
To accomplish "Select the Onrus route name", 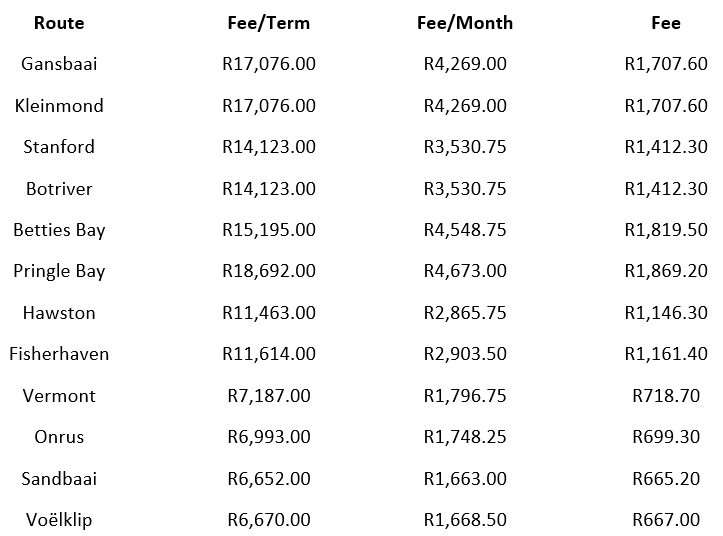I will (59, 437).
